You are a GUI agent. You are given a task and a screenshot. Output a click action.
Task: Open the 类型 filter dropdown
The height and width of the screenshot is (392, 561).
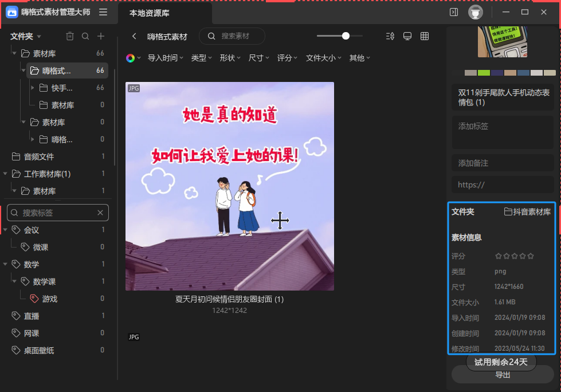coord(202,58)
